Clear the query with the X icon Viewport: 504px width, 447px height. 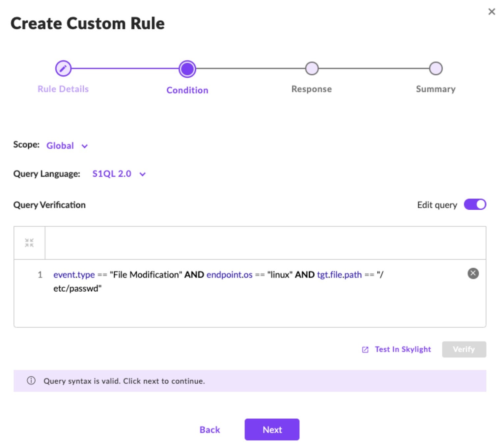coord(473,273)
